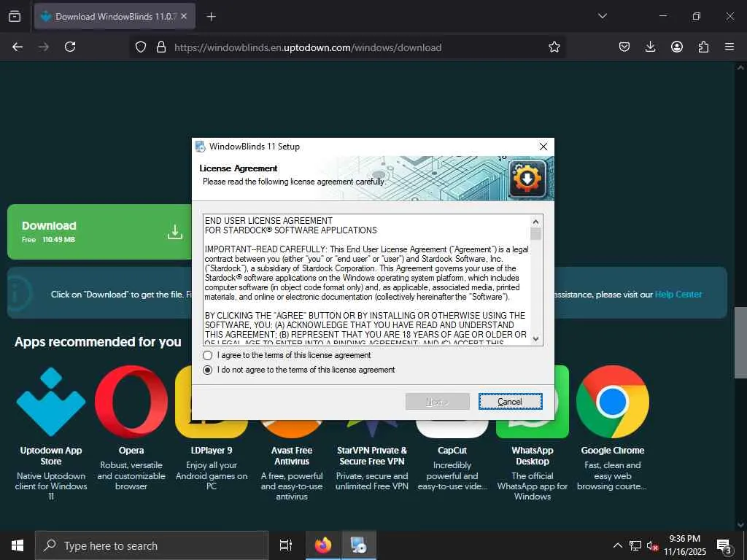Open a new browser tab
This screenshot has height=560, width=747.
211,17
